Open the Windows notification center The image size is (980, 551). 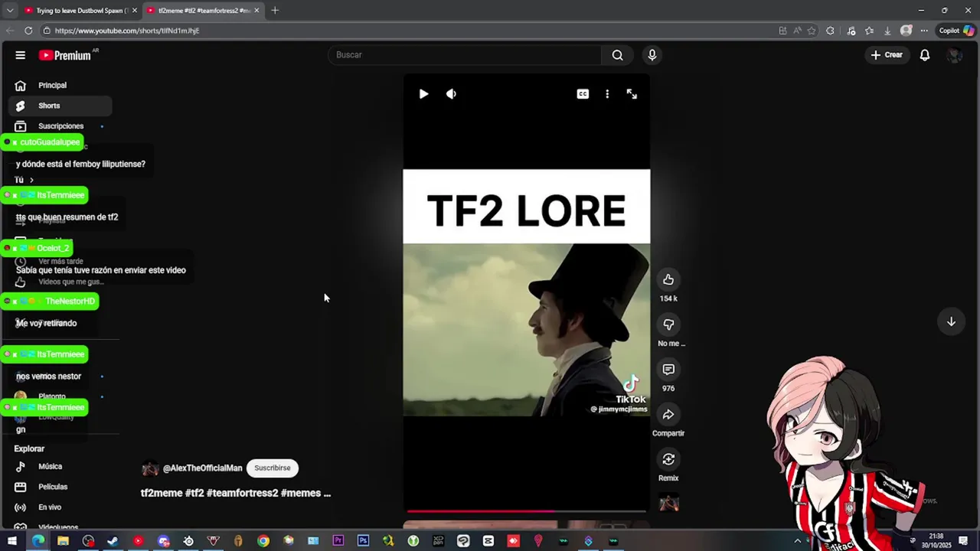click(963, 541)
